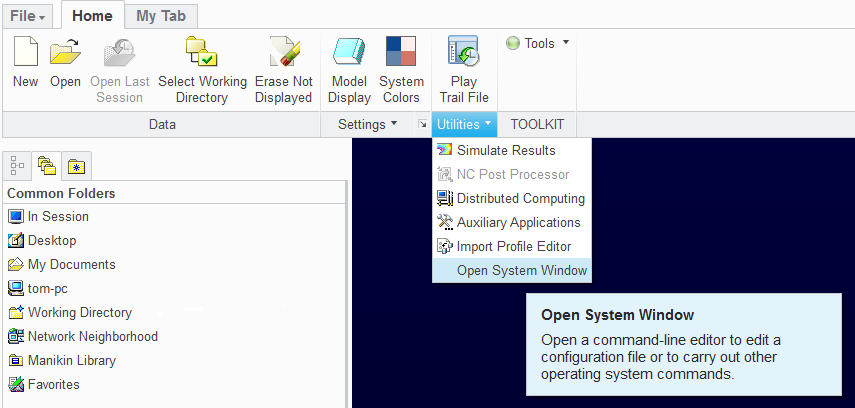Select the Home ribbon tab
This screenshot has width=855, height=408.
tap(93, 16)
